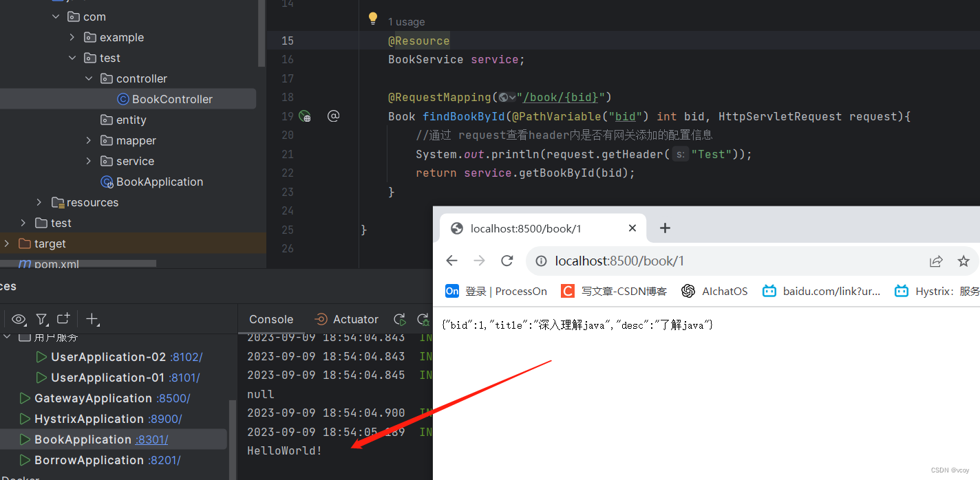The width and height of the screenshot is (980, 480).
Task: Click the yellow intention lightbulb icon
Action: (372, 19)
